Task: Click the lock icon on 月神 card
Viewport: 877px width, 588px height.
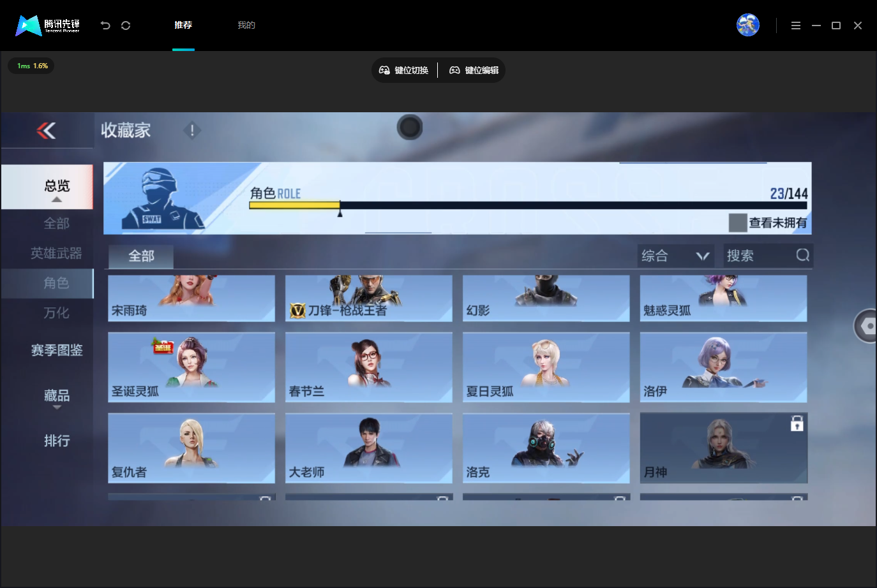Action: (797, 423)
